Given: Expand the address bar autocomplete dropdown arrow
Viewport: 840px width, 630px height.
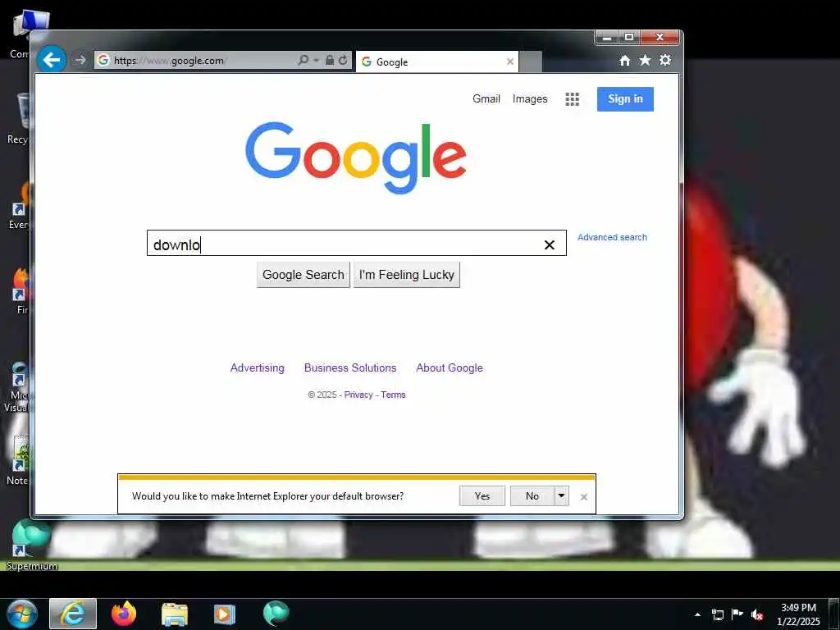Looking at the screenshot, I should click(316, 61).
